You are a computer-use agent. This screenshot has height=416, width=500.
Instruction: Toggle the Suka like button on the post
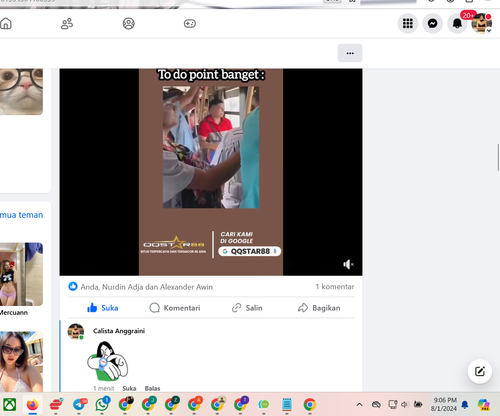[x=103, y=308]
